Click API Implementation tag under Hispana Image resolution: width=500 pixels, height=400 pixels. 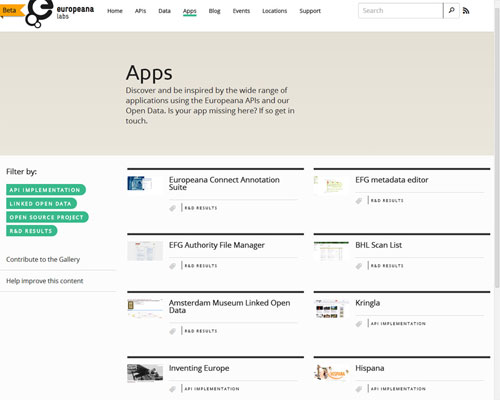click(398, 389)
